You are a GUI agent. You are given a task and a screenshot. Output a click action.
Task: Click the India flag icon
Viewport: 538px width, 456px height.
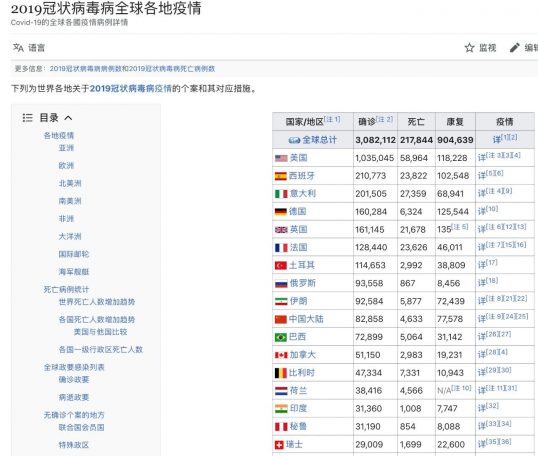281,409
